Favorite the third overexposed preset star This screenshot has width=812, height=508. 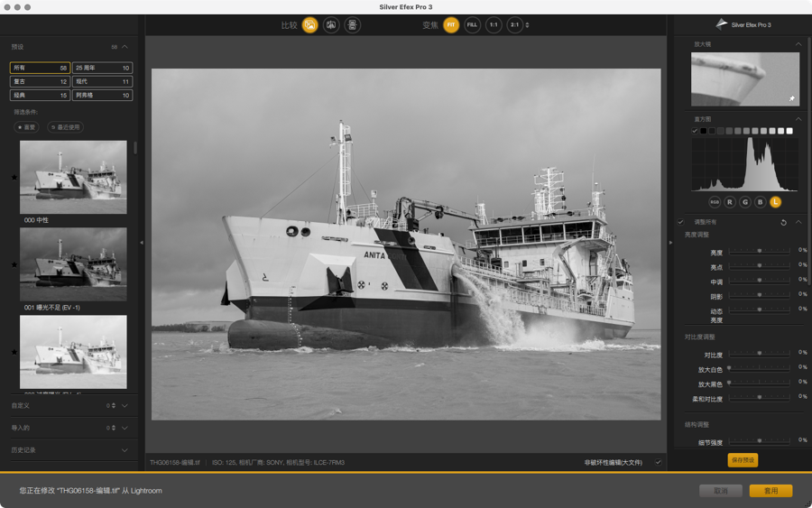[x=14, y=352]
